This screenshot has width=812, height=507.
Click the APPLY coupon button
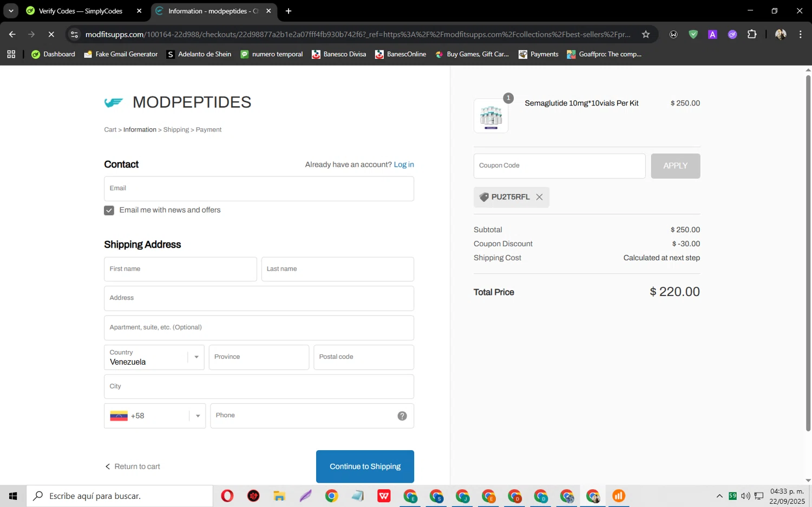[675, 166]
